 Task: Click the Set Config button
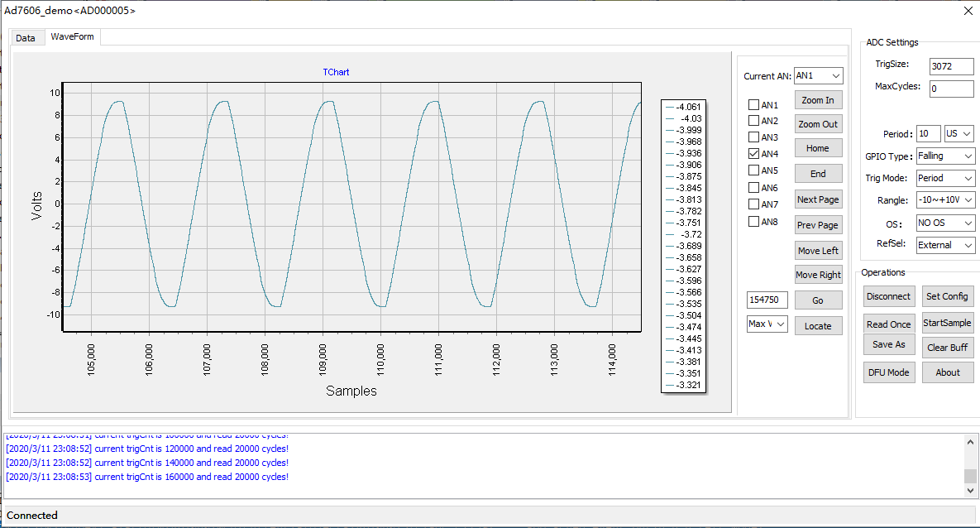pos(948,296)
